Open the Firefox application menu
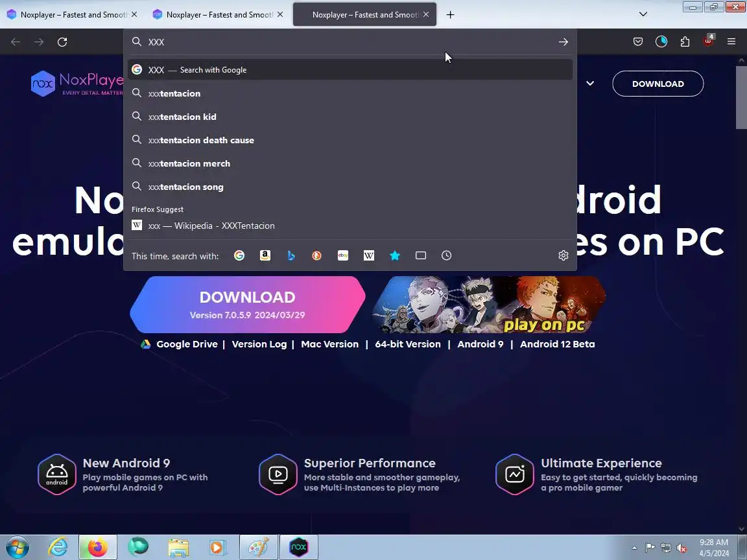This screenshot has width=747, height=560. click(731, 42)
